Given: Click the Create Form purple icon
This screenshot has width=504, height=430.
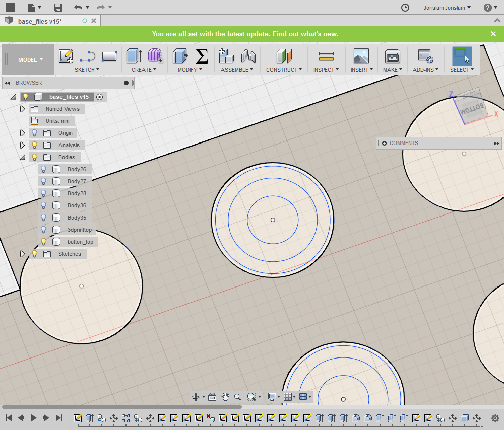Looking at the screenshot, I should pyautogui.click(x=155, y=56).
